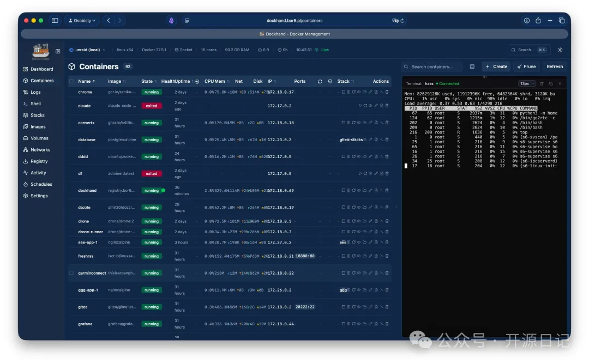Open column layout settings icon
The image size is (589, 364).
point(472,66)
